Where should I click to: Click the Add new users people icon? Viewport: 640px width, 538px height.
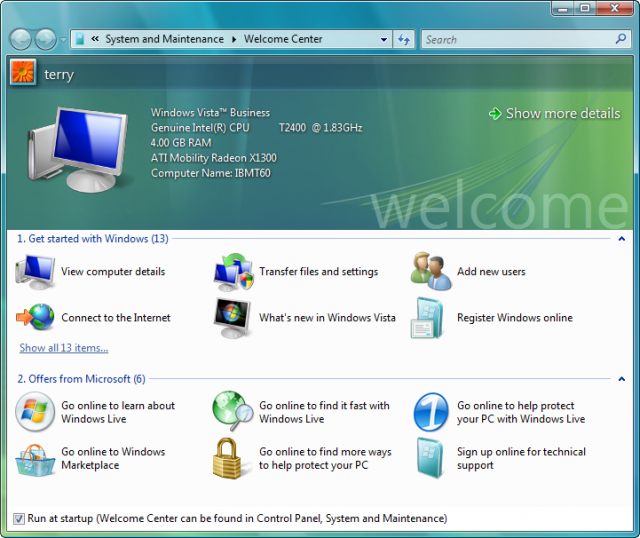(x=431, y=271)
